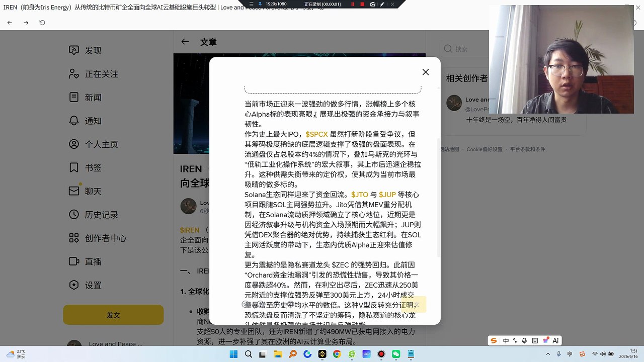
Task: Open 通知 (Notifications) in the sidebar
Action: pyautogui.click(x=86, y=121)
